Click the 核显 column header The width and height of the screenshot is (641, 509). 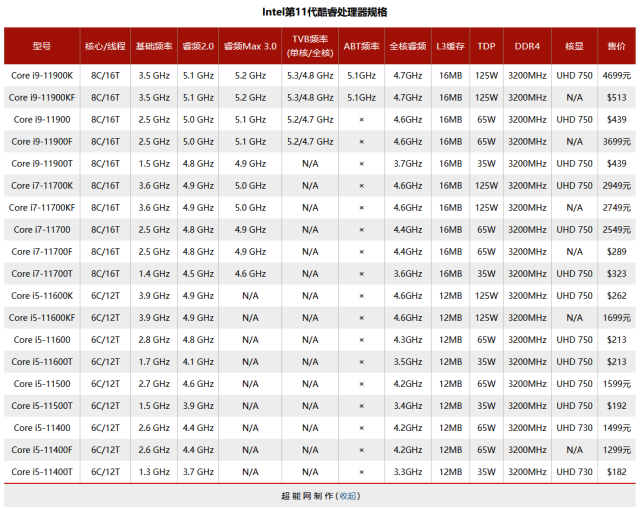[574, 46]
